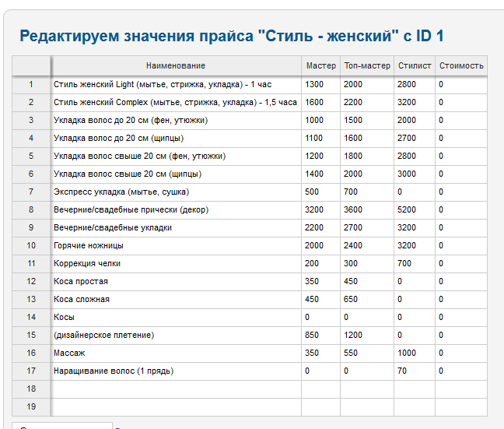This screenshot has width=504, height=429.
Task: Click Топ-мастер price 1800 in row 5
Action: (x=367, y=156)
